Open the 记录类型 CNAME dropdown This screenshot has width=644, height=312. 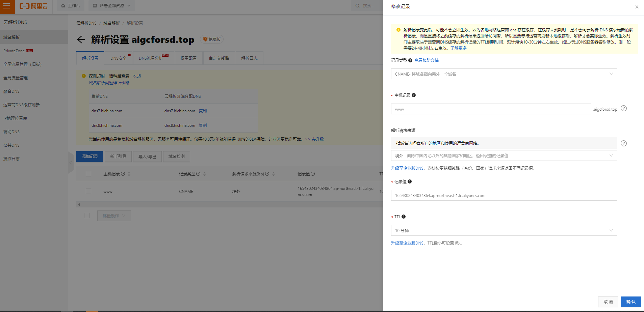[504, 74]
